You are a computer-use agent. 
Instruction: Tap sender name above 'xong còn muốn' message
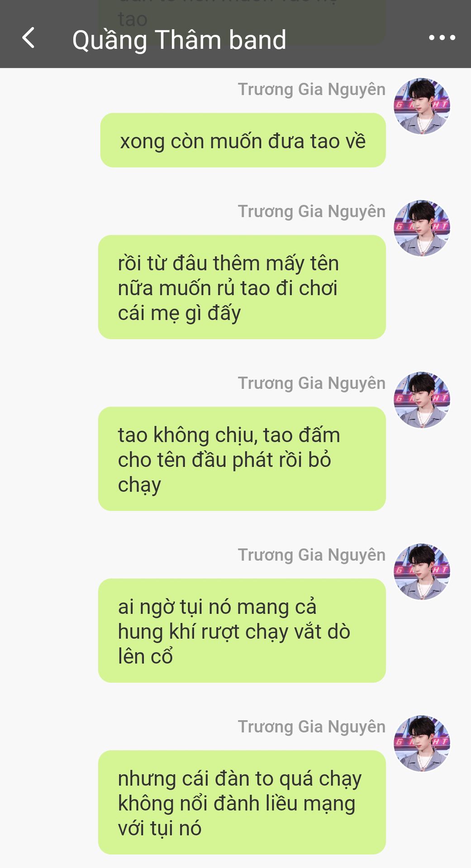pyautogui.click(x=312, y=90)
